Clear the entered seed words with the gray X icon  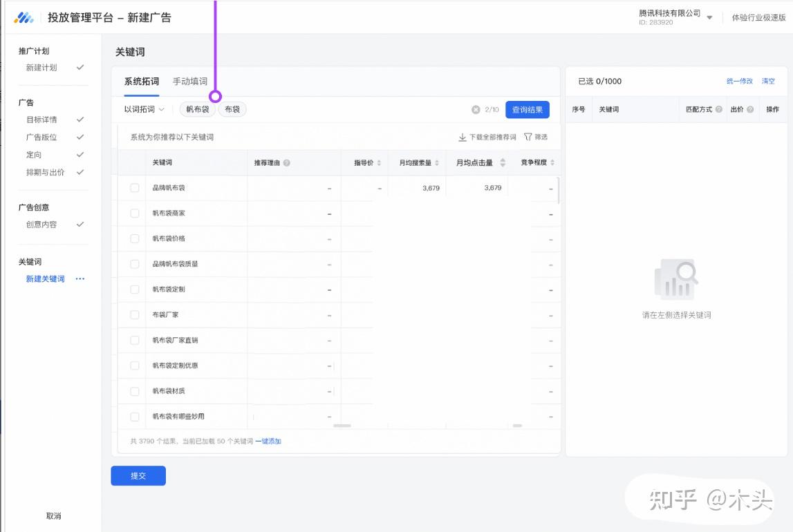pos(476,110)
